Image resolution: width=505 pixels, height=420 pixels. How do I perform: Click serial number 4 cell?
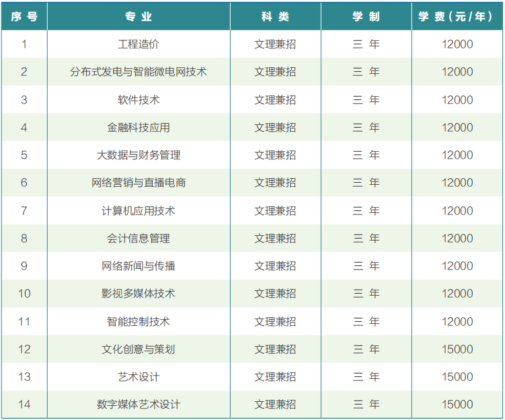[x=24, y=128]
